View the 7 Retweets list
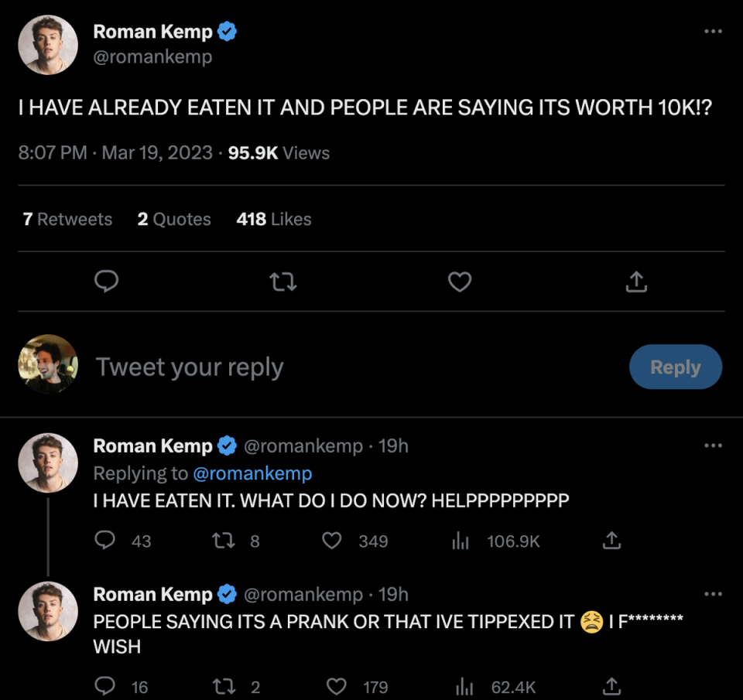The width and height of the screenshot is (743, 700). point(67,219)
